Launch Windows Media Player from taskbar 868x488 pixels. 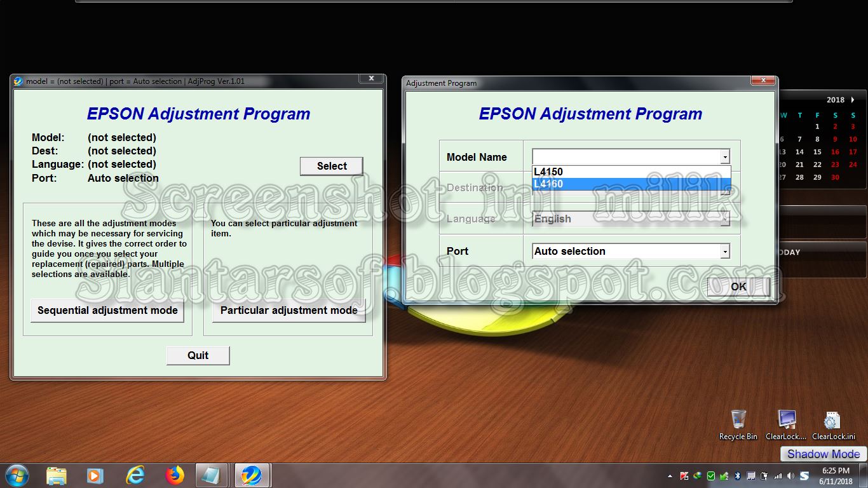(95, 475)
